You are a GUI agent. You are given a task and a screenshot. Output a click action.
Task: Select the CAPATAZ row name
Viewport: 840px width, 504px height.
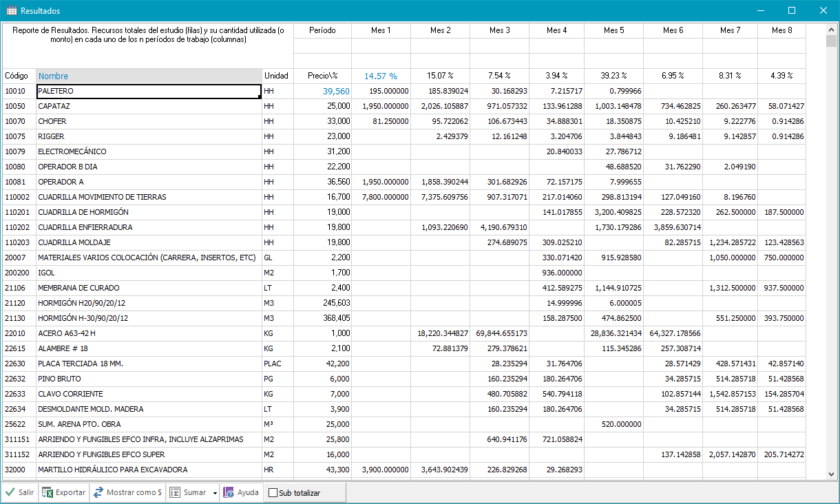(x=148, y=106)
